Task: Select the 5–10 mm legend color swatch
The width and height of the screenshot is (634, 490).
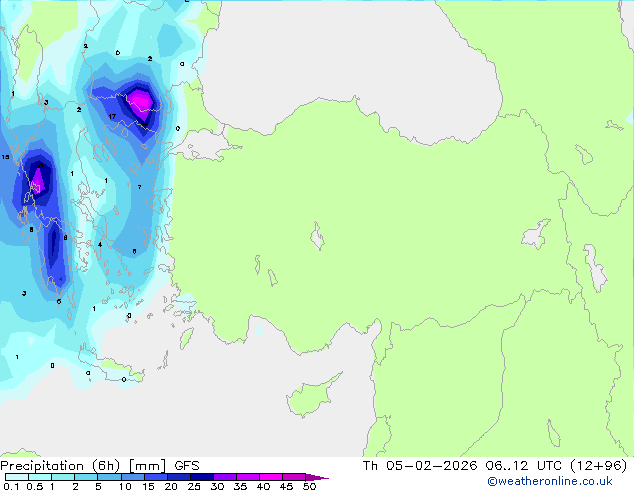Action: 109,477
